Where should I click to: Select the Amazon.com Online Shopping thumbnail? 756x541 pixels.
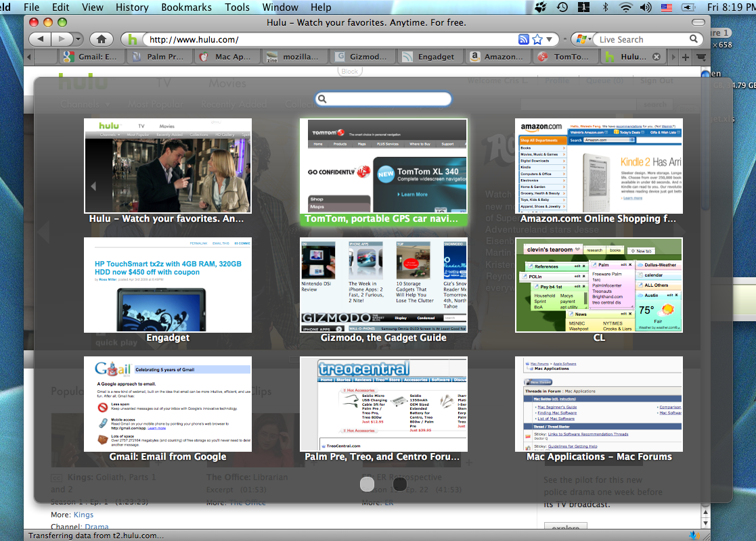click(599, 166)
